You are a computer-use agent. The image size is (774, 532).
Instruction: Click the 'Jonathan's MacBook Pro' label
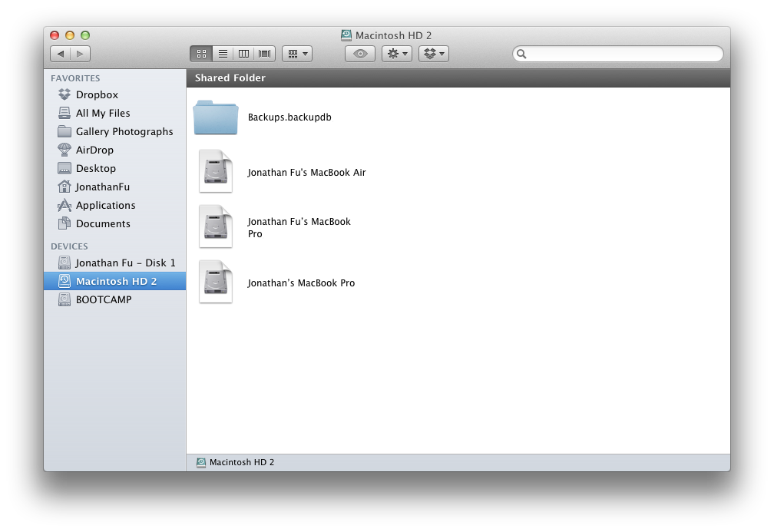coord(301,283)
